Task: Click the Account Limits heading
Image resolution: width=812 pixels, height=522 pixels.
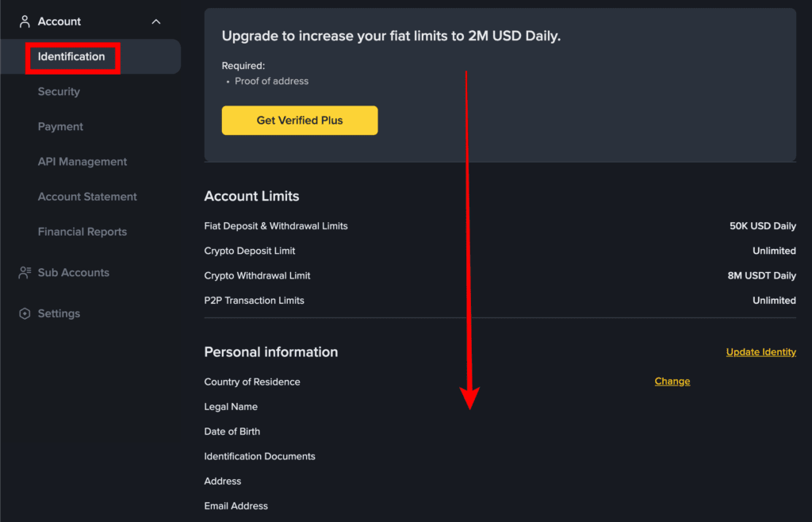Action: 251,196
